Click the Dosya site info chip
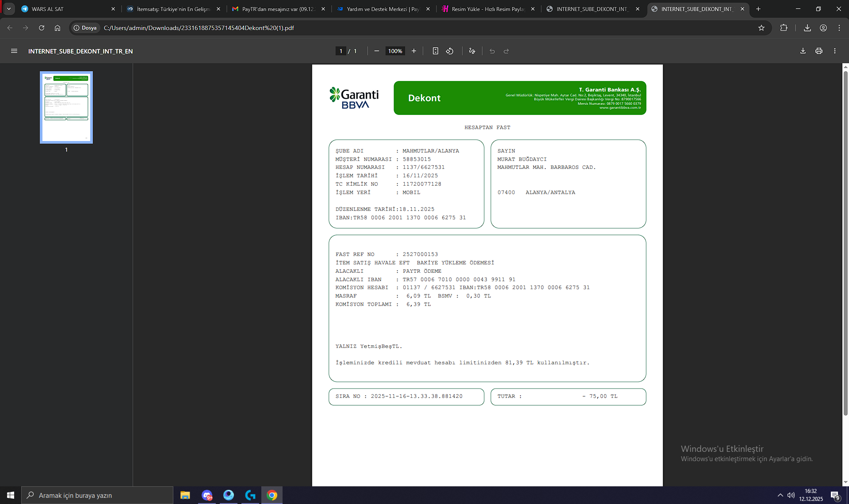The height and width of the screenshot is (504, 849). [x=85, y=28]
